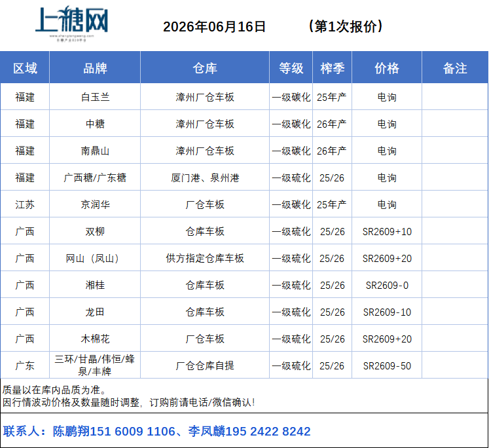Select the 双柳 brand cell
The image size is (489, 448).
pyautogui.click(x=95, y=231)
